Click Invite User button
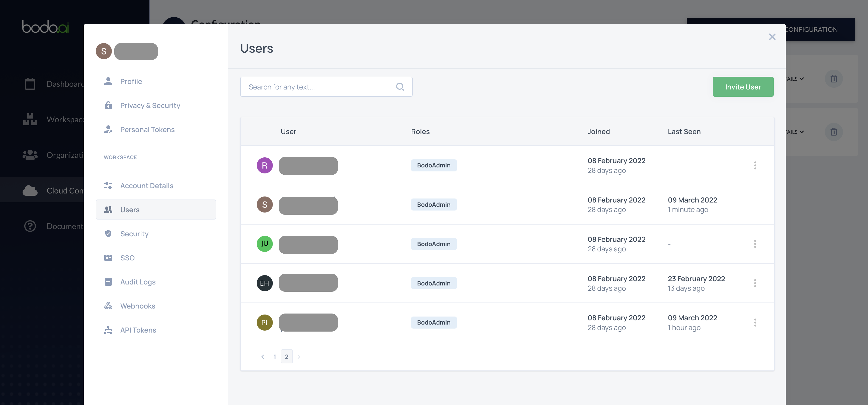868x405 pixels. pyautogui.click(x=743, y=86)
